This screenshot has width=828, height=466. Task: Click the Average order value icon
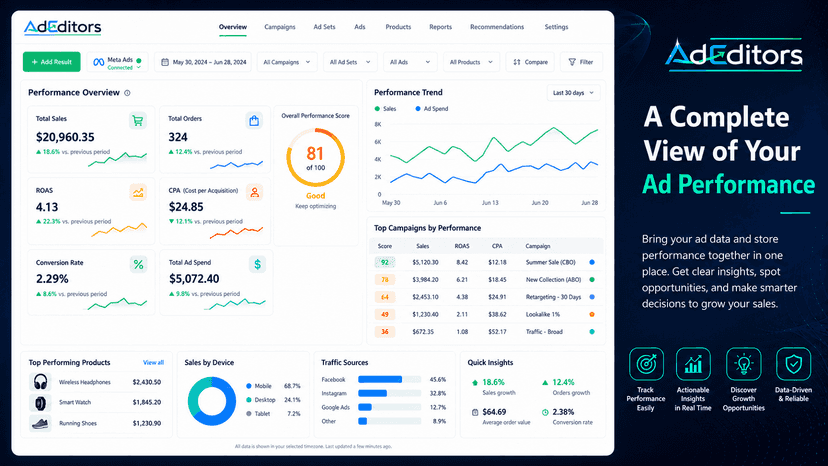475,412
